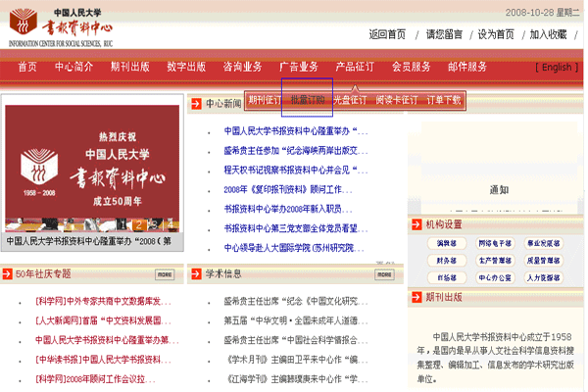The width and height of the screenshot is (588, 392).
Task: Open the 邮件服务 nav menu item
Action: [467, 67]
